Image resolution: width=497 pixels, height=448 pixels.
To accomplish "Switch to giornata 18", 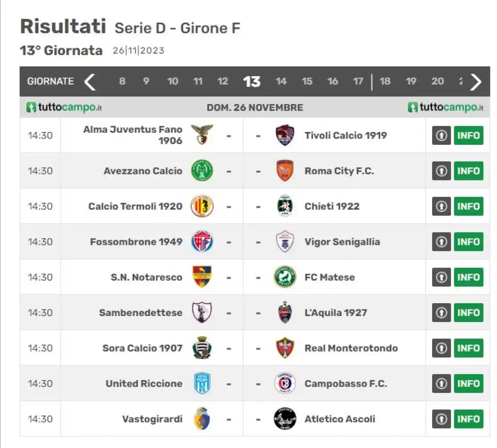I will click(x=385, y=81).
